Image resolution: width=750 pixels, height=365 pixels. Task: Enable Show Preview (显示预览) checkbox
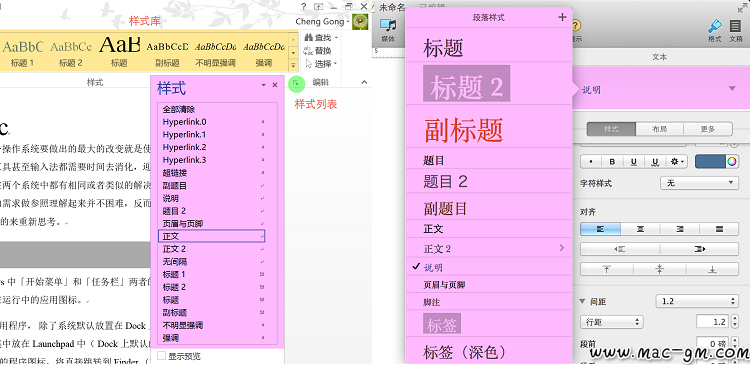click(x=162, y=355)
